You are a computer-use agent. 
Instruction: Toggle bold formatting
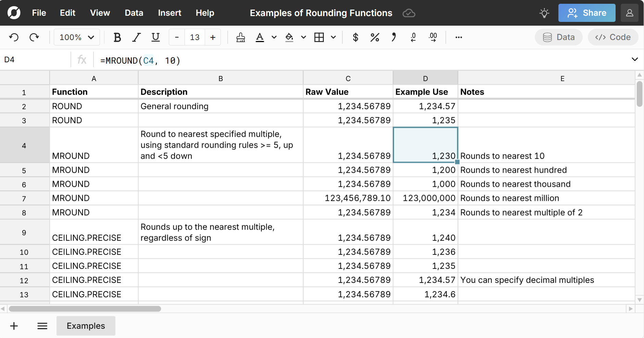coord(117,37)
